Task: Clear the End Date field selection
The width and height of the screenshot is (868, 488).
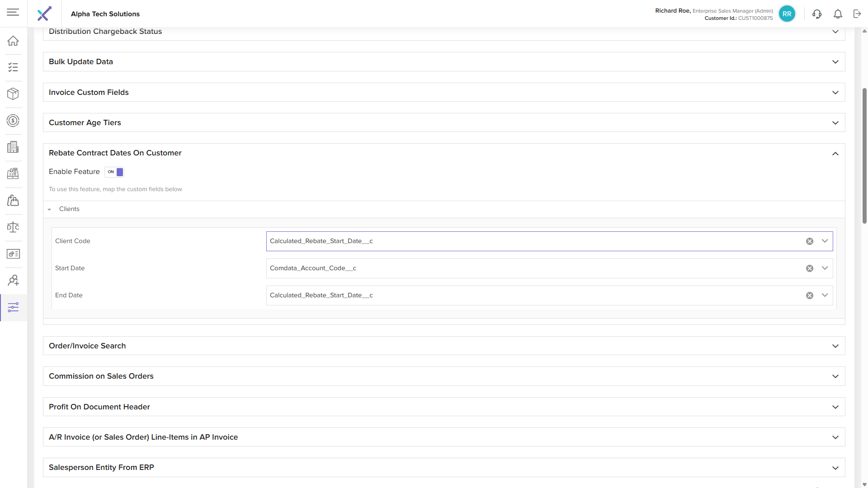Action: 810,296
